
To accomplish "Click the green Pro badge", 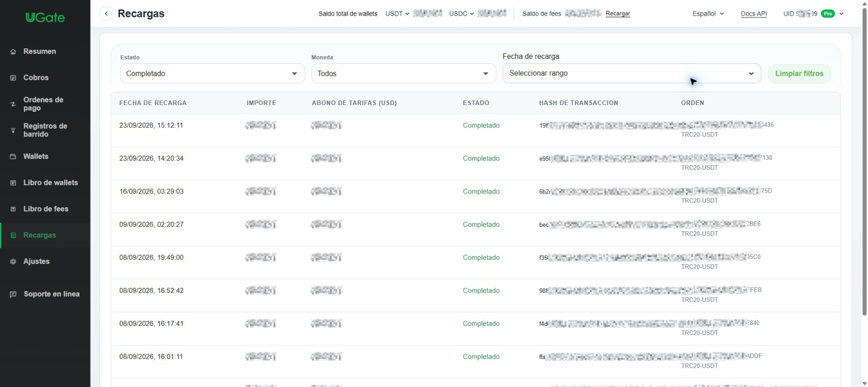I will point(828,14).
